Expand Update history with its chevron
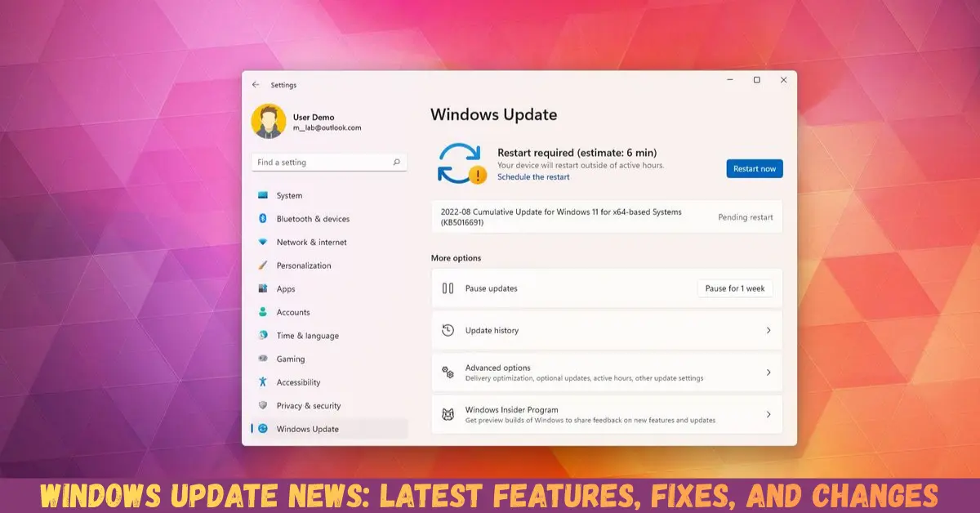This screenshot has height=513, width=980. (768, 330)
